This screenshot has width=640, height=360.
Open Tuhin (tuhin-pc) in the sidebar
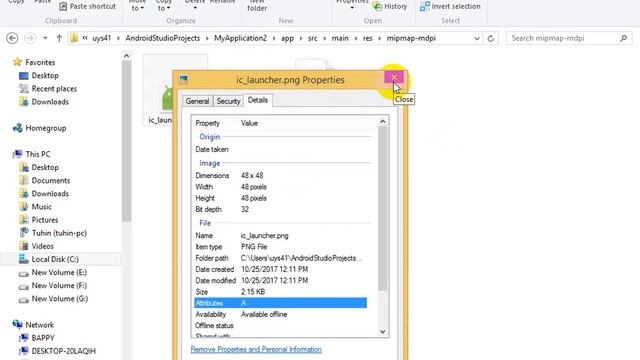[x=59, y=233]
